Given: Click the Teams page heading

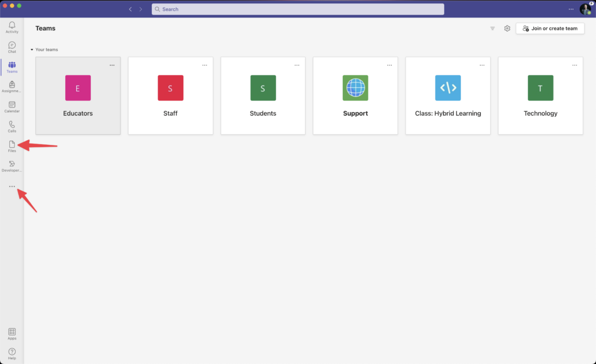Looking at the screenshot, I should click(45, 28).
